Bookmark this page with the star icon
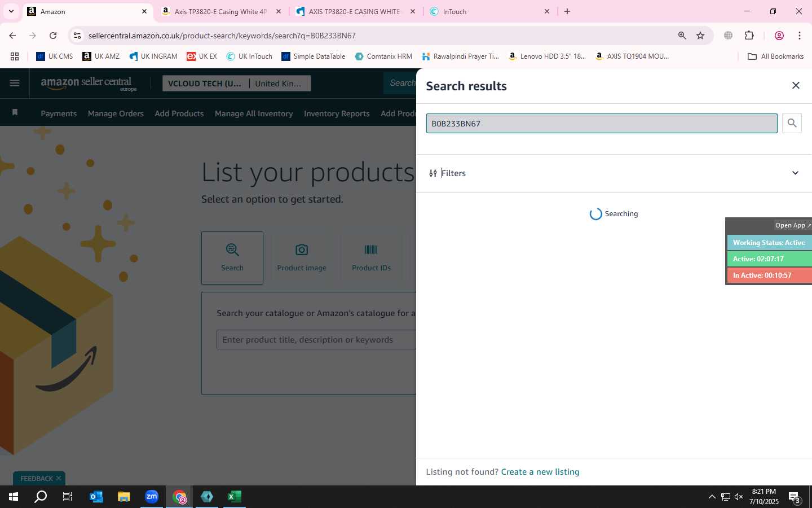 (700, 36)
